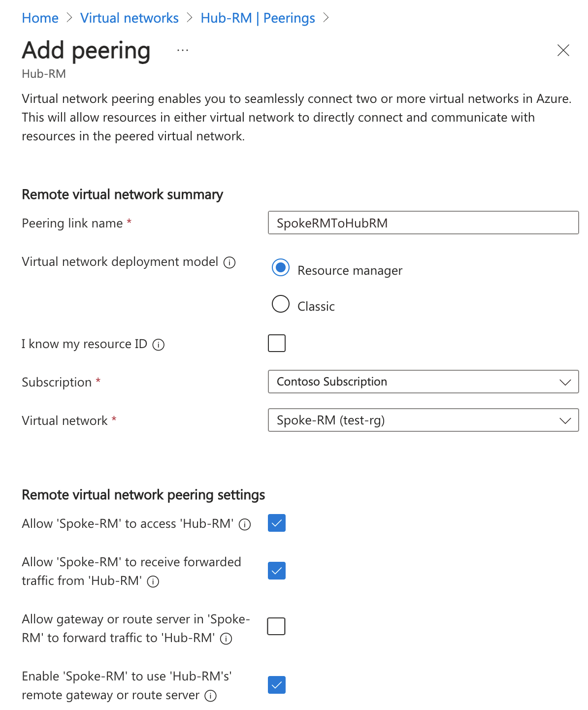Uncheck Enable 'Spoke-RM' to use remote gateway
The width and height of the screenshot is (588, 710).
(x=277, y=684)
